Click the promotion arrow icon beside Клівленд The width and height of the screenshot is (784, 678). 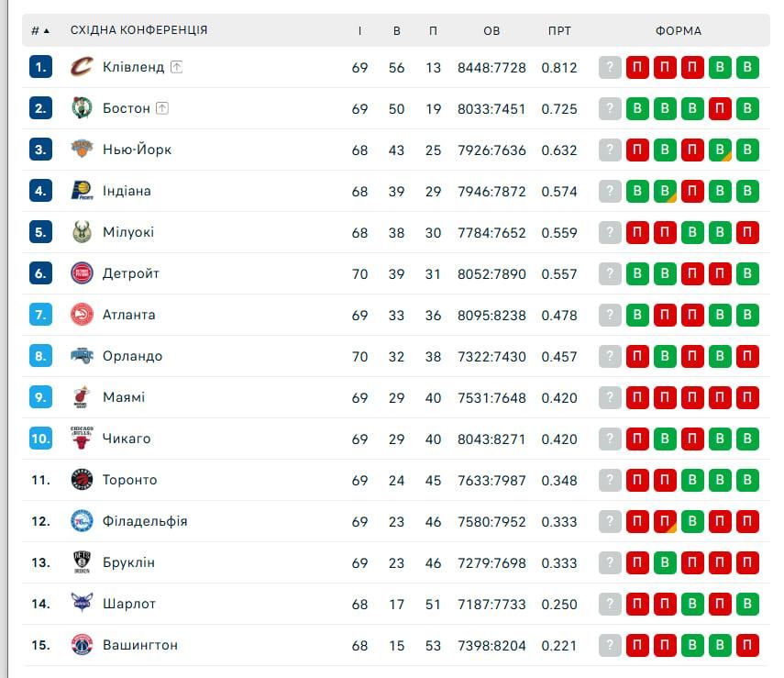177,67
